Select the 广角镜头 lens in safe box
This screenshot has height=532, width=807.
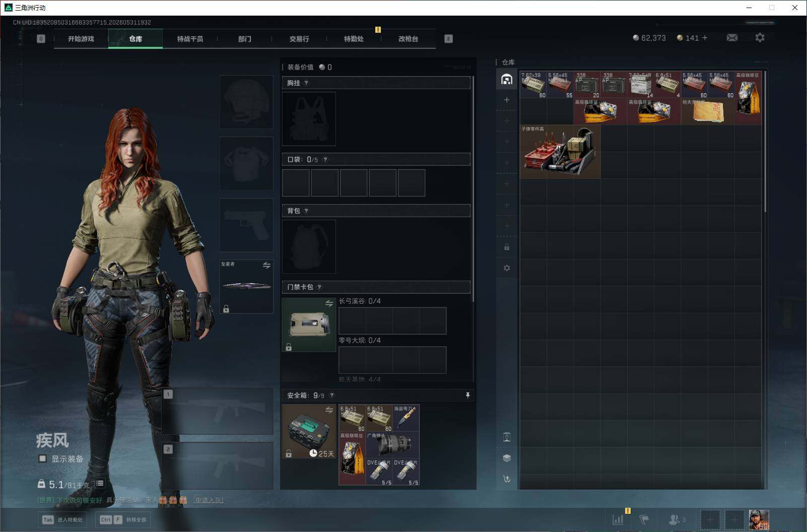tap(392, 445)
